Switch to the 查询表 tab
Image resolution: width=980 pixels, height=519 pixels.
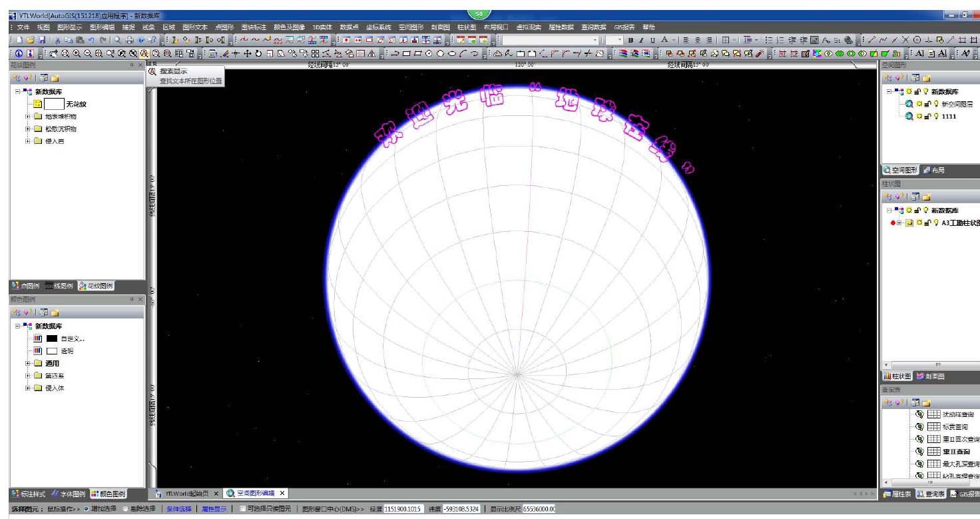point(931,494)
